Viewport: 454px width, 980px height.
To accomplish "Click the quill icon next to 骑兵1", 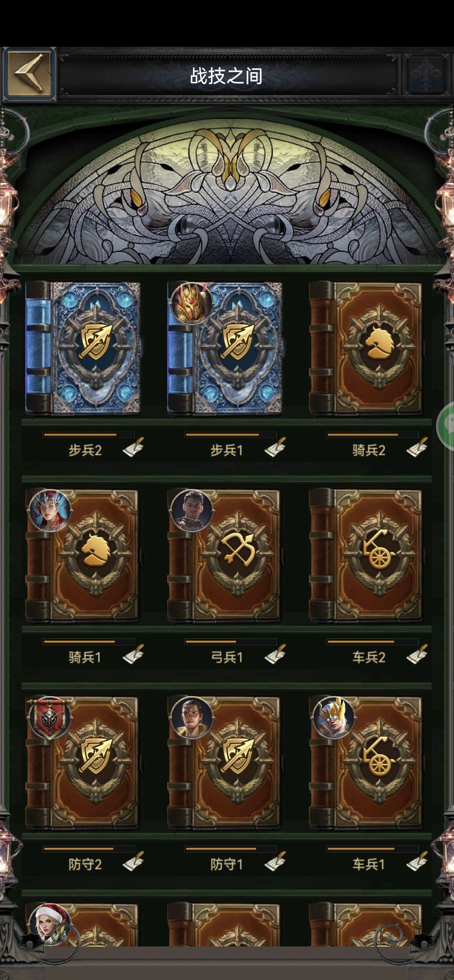I will 133,654.
